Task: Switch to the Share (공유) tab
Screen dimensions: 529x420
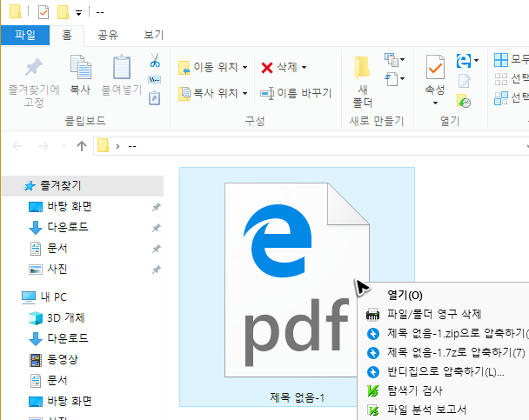Action: coord(108,35)
